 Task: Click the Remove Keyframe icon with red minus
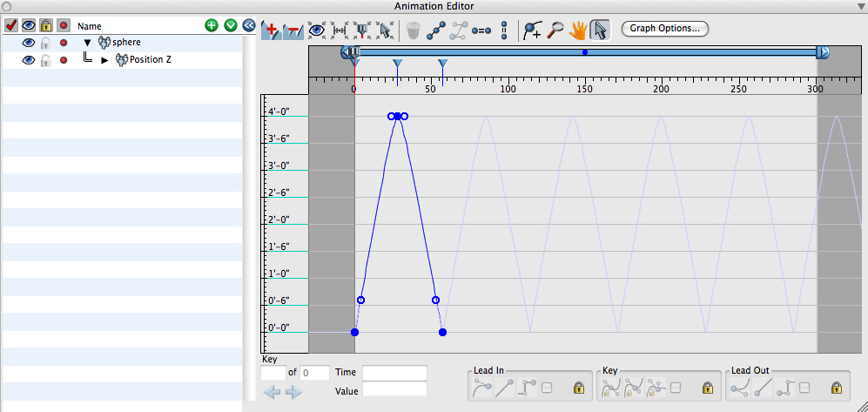click(x=293, y=31)
